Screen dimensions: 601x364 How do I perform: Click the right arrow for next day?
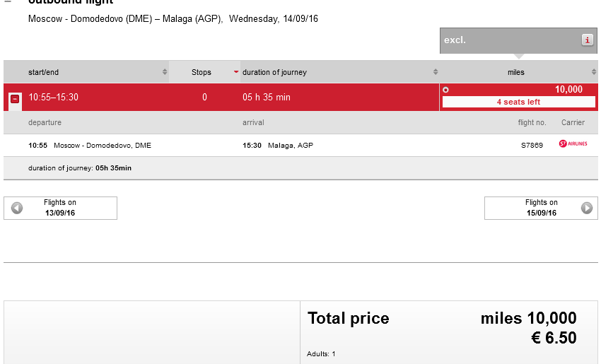pyautogui.click(x=586, y=208)
